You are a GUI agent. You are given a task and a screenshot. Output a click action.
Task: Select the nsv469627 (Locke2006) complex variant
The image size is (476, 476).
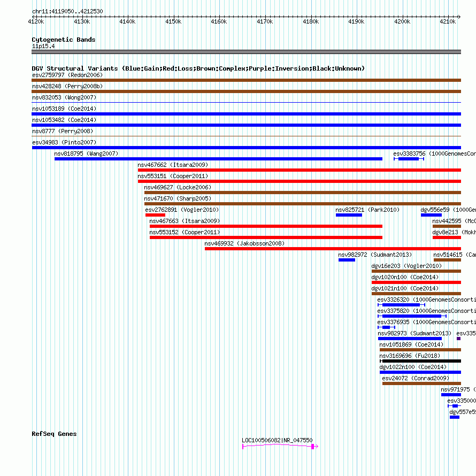point(303,193)
